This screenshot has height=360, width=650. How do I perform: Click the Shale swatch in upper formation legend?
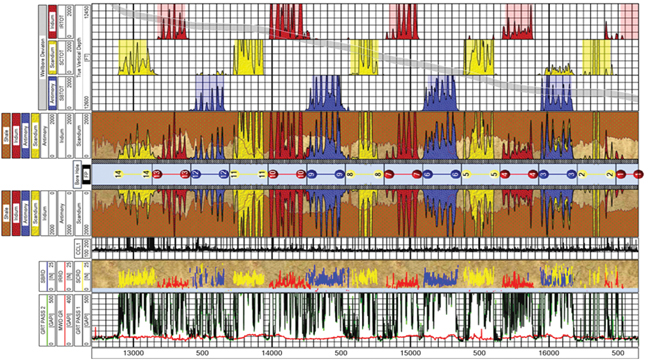[x=6, y=135]
